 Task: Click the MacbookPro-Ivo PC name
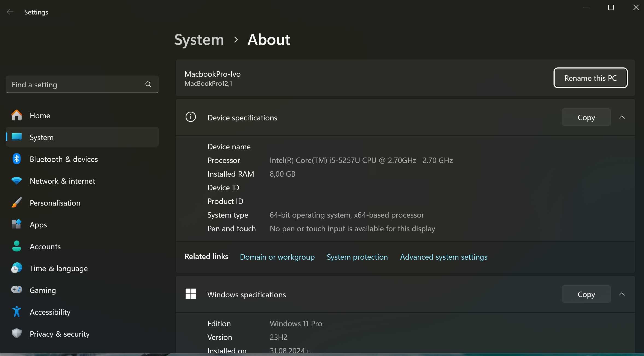[x=212, y=74]
